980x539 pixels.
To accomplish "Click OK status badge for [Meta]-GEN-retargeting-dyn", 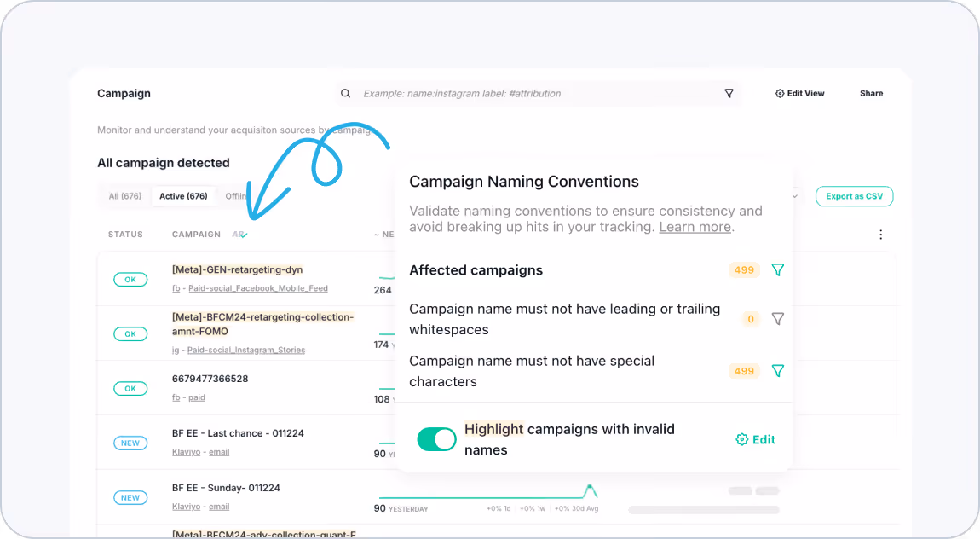I will pos(130,280).
